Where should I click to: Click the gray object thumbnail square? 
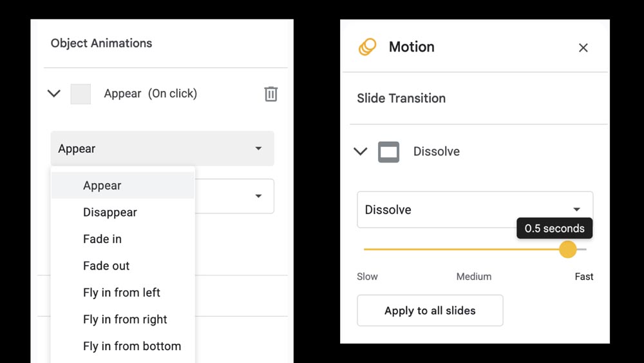pyautogui.click(x=80, y=94)
